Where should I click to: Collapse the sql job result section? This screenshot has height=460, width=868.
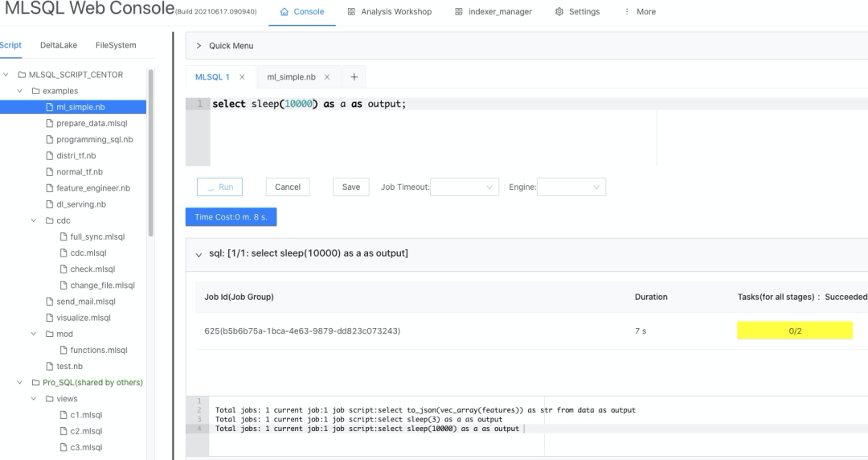(x=199, y=254)
